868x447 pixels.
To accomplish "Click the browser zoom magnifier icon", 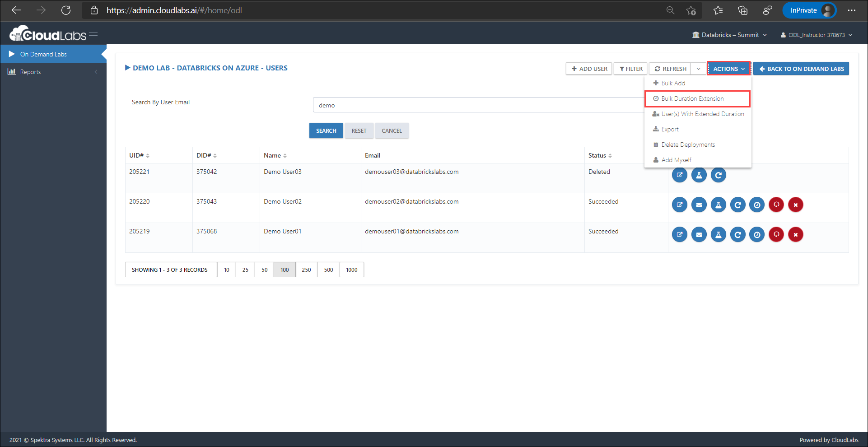I will (670, 10).
